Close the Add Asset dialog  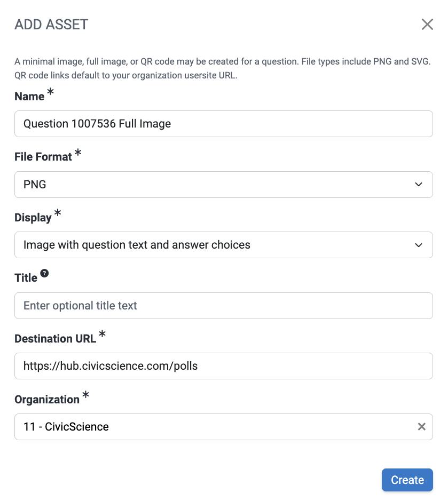[x=427, y=25]
